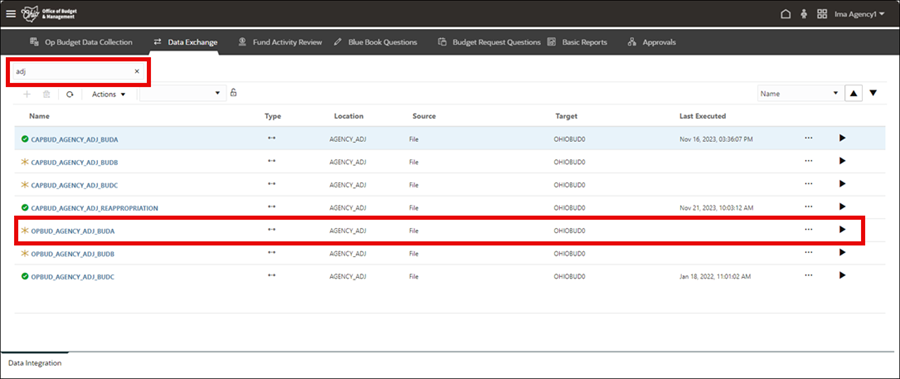Run the OPBUD_AGENCY_ADJ_BUDA integration
This screenshot has height=379, width=900.
[842, 229]
